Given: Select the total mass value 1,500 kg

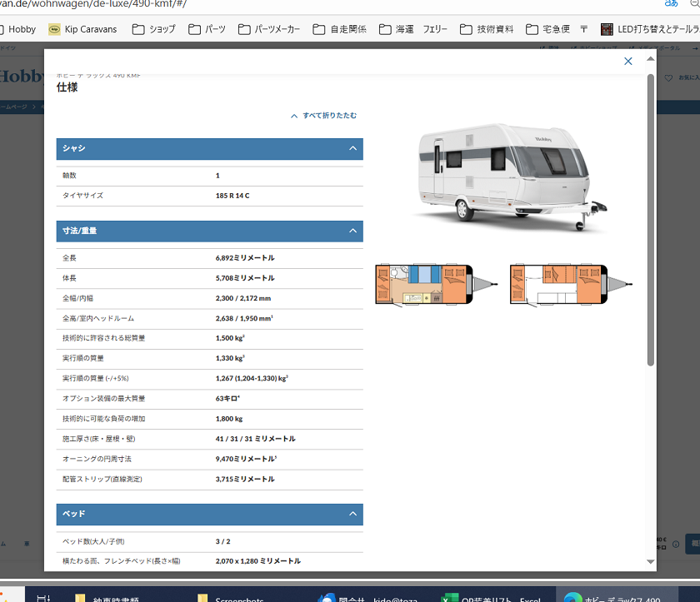Looking at the screenshot, I should [x=230, y=338].
